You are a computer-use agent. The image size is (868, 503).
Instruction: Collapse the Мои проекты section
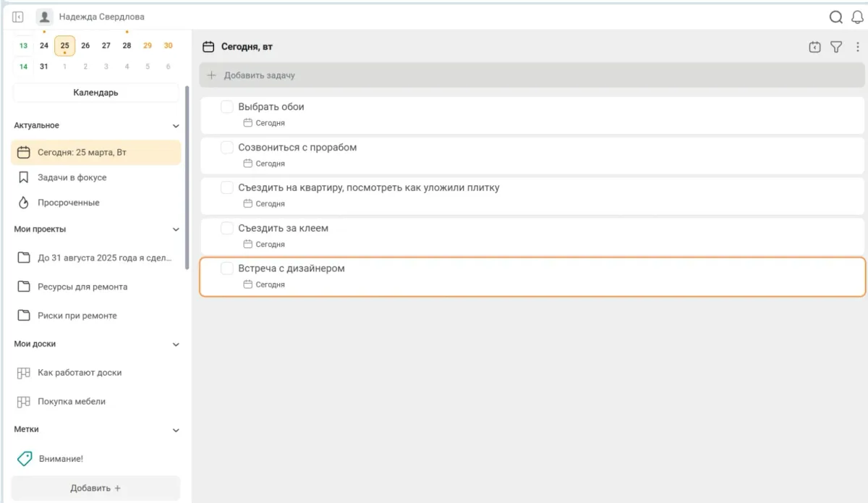point(176,229)
